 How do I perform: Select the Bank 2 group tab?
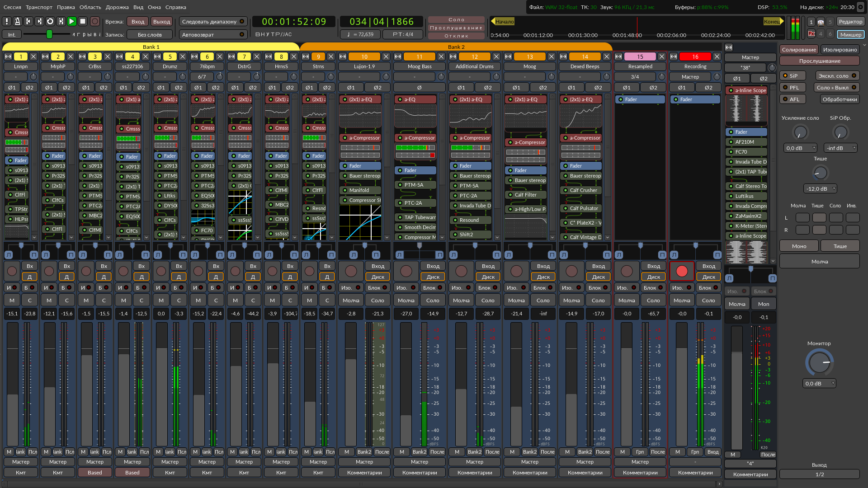click(x=456, y=47)
